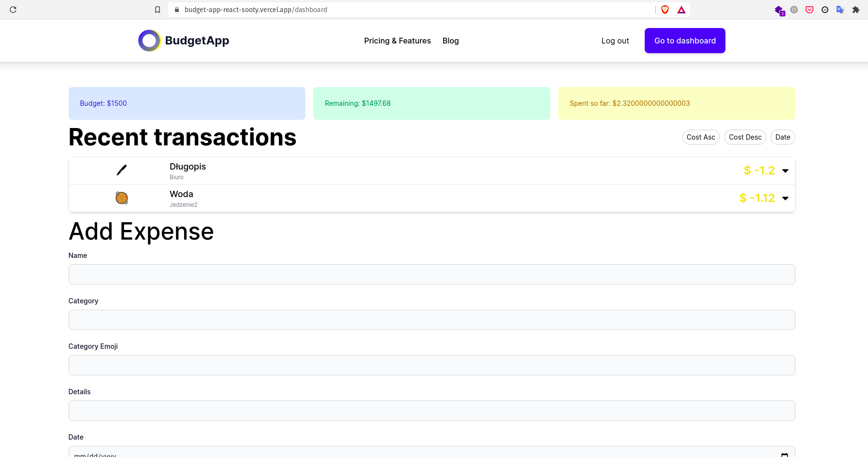Click the Google Translate extension icon
The width and height of the screenshot is (868, 457).
840,9
